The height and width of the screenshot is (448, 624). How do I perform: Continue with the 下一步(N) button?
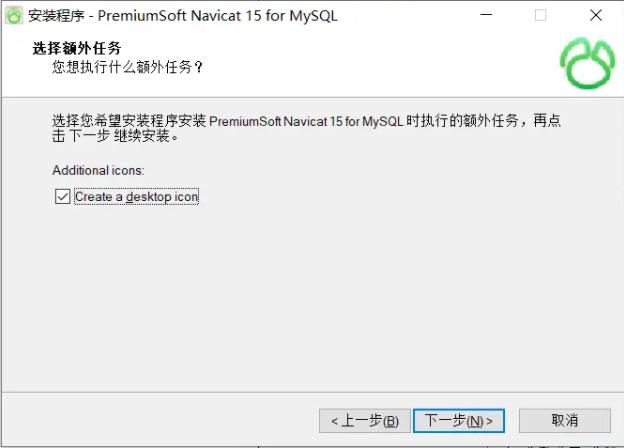tap(459, 421)
